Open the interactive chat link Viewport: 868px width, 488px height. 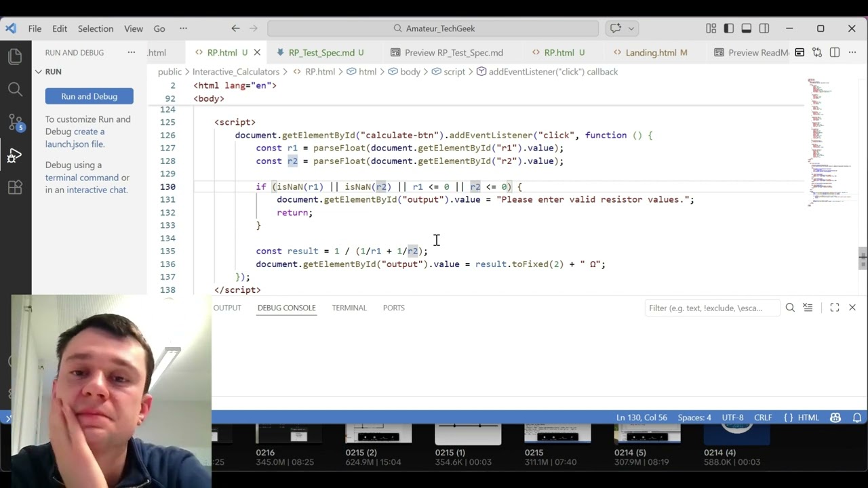click(96, 190)
